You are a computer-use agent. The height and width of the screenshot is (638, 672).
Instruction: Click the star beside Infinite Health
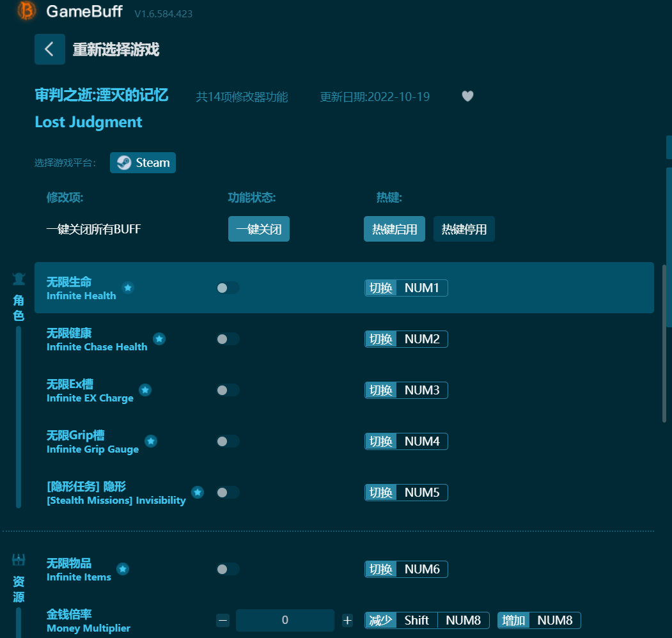point(128,288)
